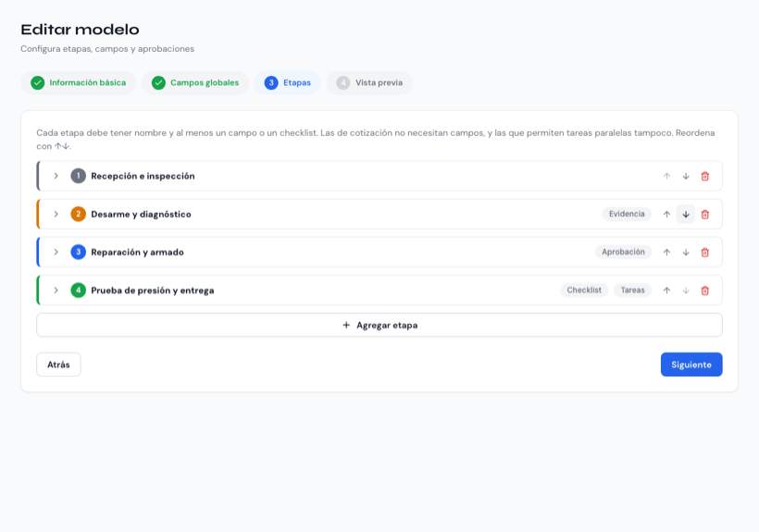Click the blue number 3 stage badge in list
This screenshot has width=759, height=532.
pyautogui.click(x=79, y=252)
